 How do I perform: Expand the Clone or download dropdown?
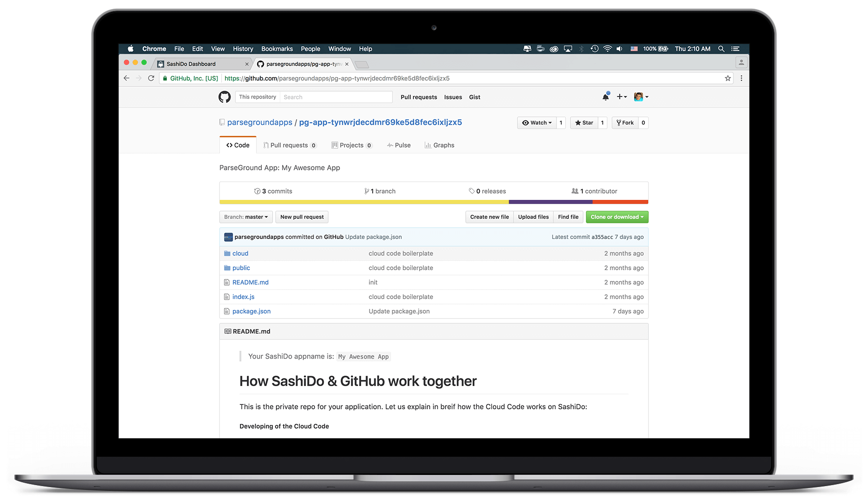coord(617,217)
